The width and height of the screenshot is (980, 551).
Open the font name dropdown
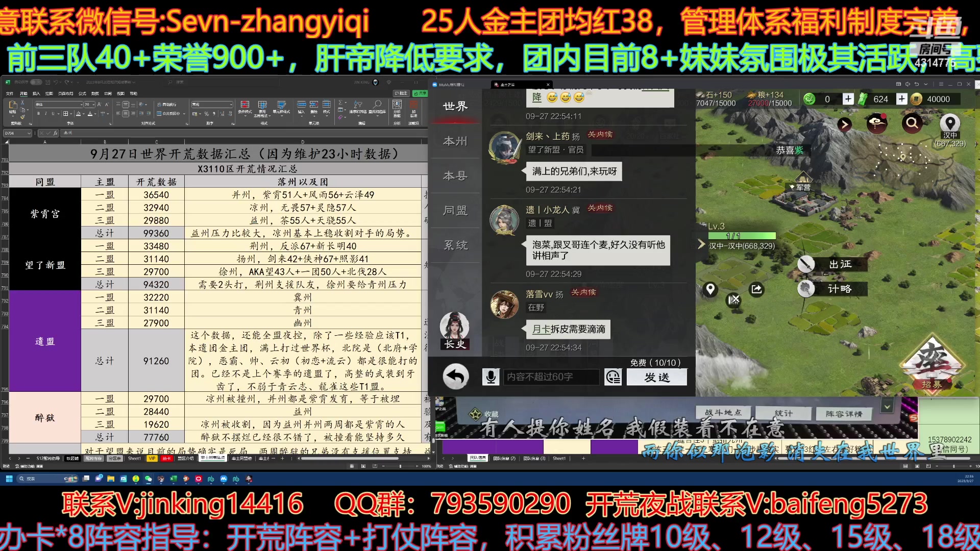(x=82, y=105)
